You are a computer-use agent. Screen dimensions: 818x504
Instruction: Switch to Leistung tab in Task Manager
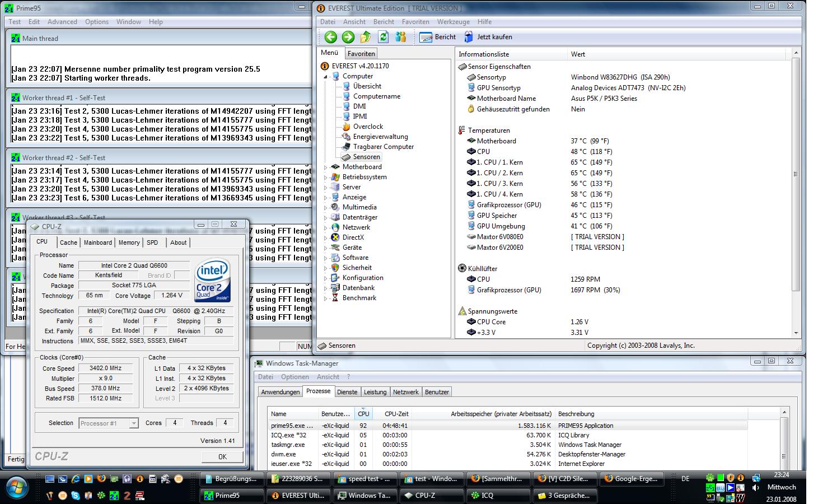[375, 392]
